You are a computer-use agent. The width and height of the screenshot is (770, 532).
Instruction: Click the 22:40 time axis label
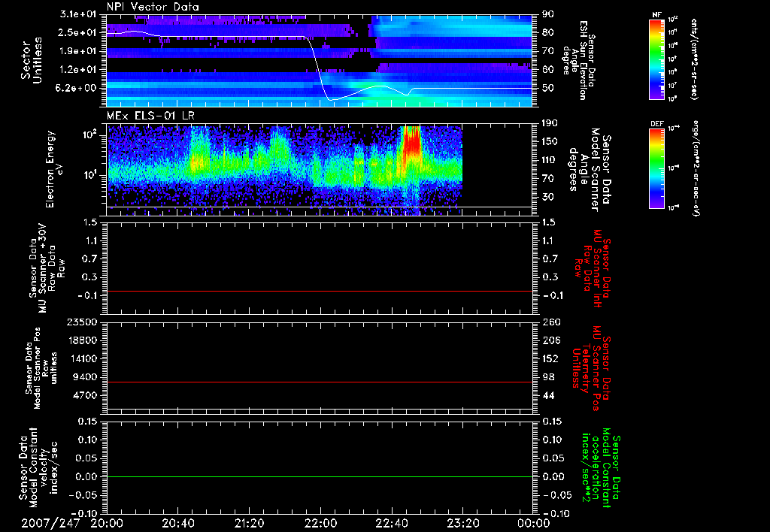(391, 523)
